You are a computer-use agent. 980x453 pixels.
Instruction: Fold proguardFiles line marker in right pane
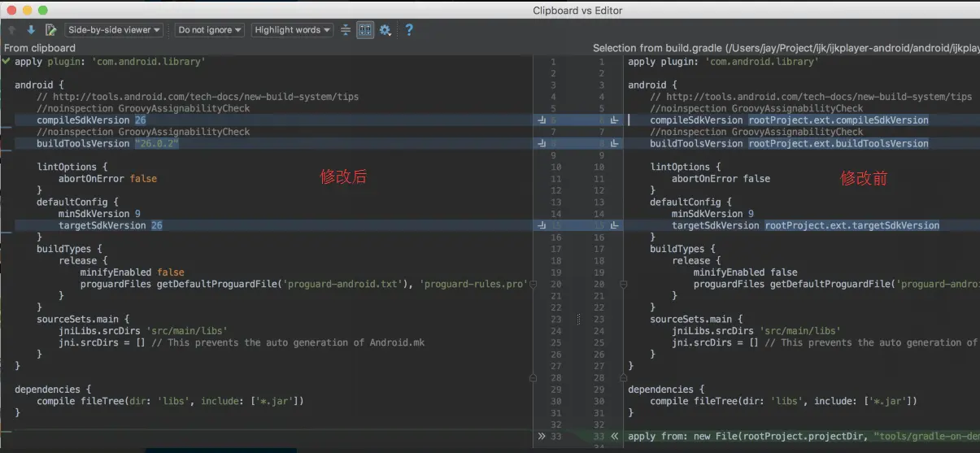pyautogui.click(x=623, y=285)
